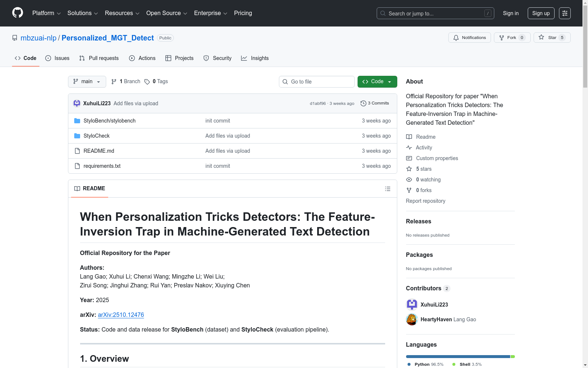588x368 pixels.
Task: Click the Python 96.5% language link
Action: (x=426, y=364)
